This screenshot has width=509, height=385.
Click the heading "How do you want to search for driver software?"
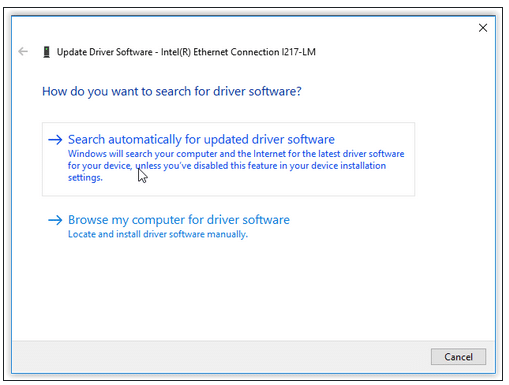click(x=172, y=91)
